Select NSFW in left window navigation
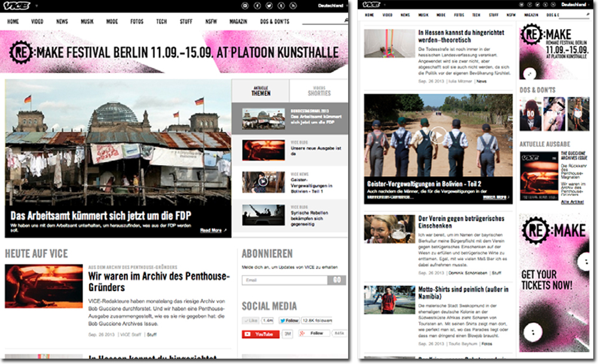This screenshot has width=598, height=364. pos(211,22)
